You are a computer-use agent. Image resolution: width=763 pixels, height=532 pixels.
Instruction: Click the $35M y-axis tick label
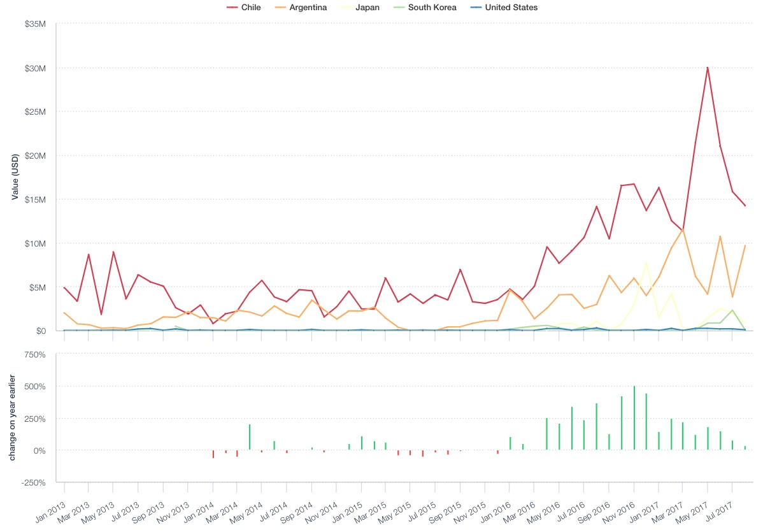point(34,24)
